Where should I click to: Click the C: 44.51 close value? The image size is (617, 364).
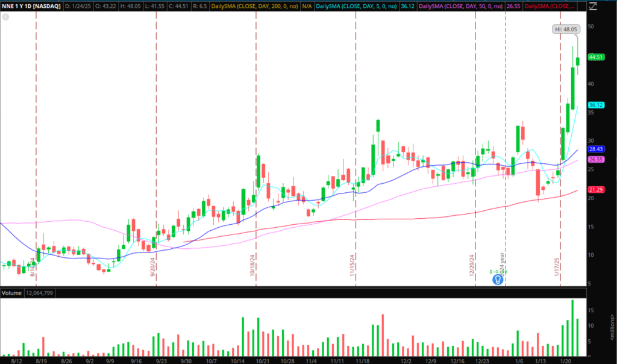(178, 6)
